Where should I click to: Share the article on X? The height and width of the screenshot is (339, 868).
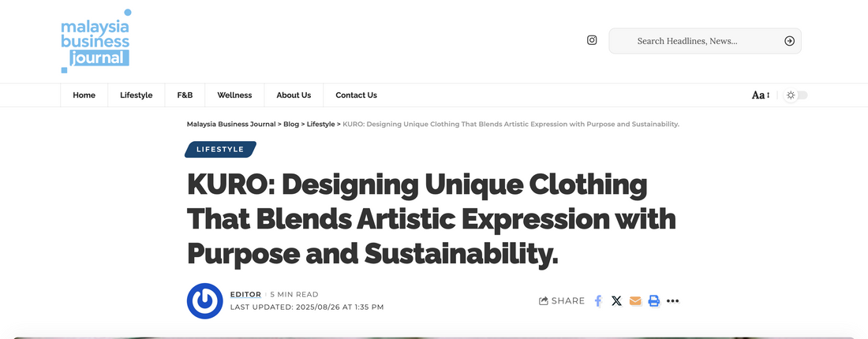click(617, 301)
